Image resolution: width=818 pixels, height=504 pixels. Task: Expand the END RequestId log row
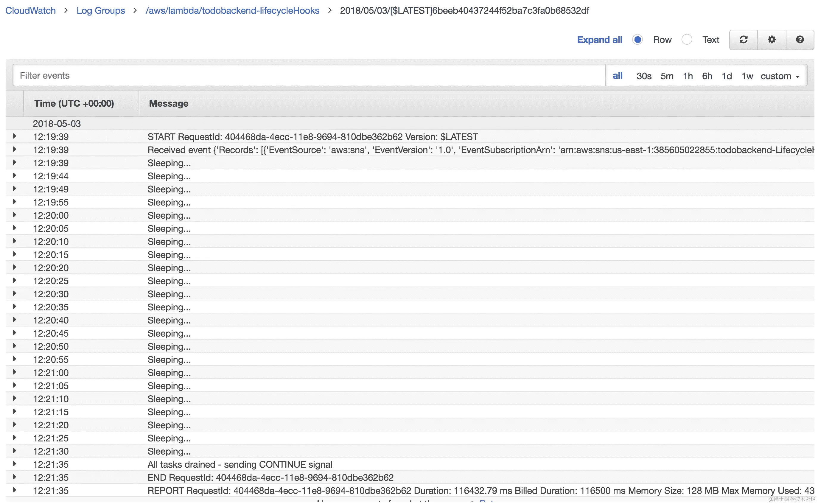click(14, 477)
